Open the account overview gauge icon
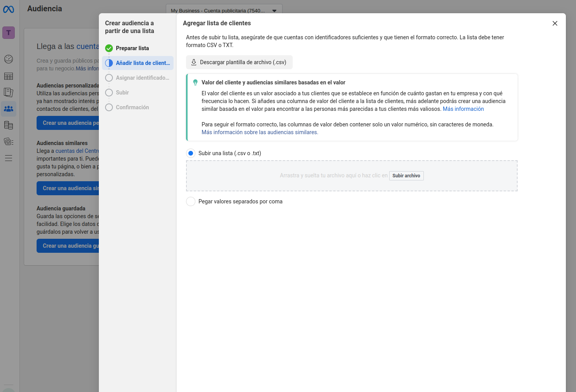The width and height of the screenshot is (576, 392). [x=9, y=59]
